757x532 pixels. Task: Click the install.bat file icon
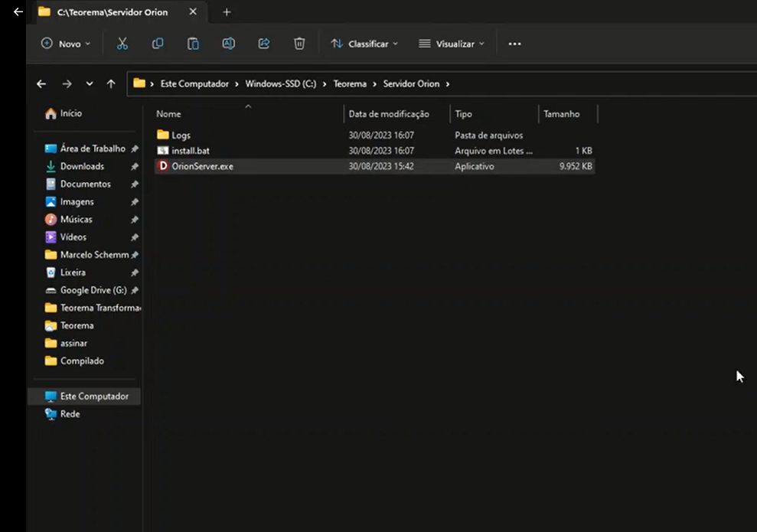coord(163,151)
